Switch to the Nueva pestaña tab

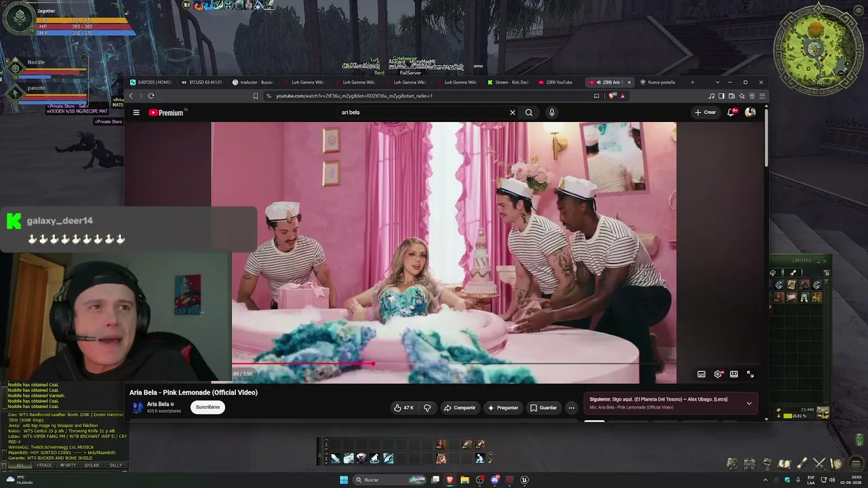click(x=659, y=82)
